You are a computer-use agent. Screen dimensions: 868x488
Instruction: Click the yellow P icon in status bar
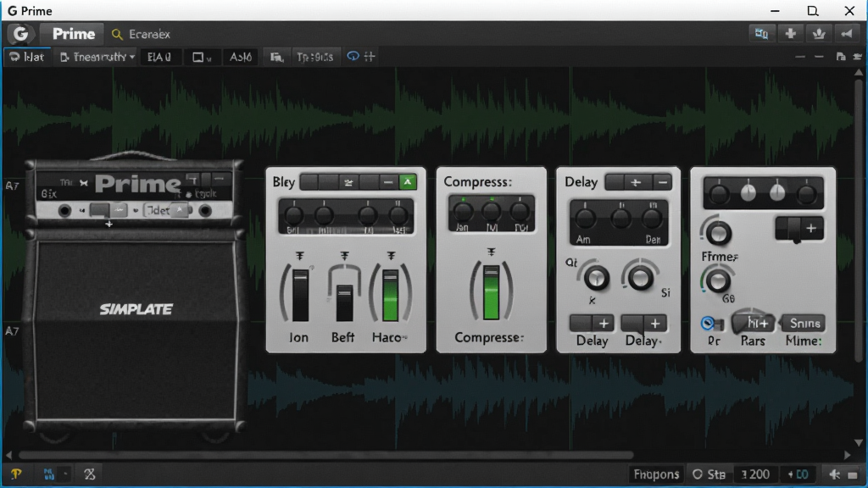16,474
